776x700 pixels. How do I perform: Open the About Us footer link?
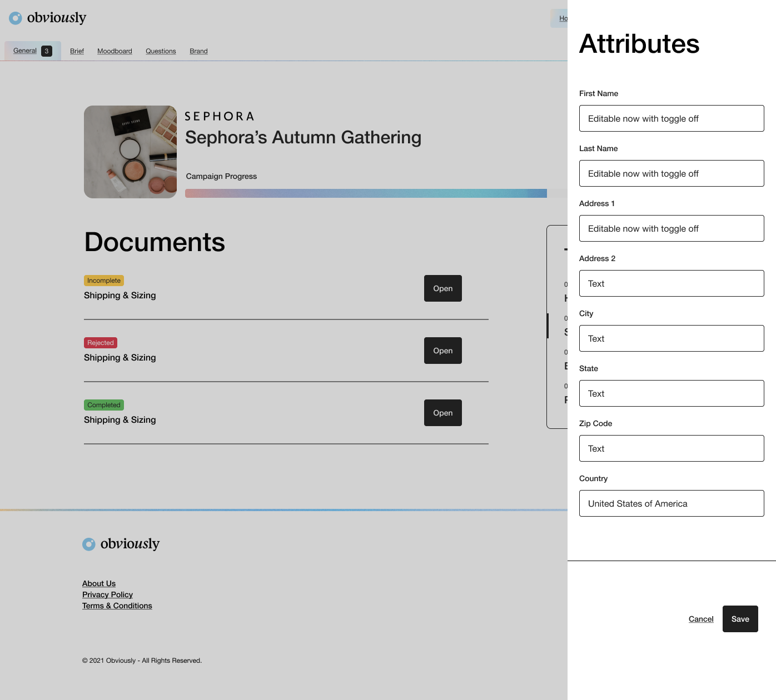99,583
